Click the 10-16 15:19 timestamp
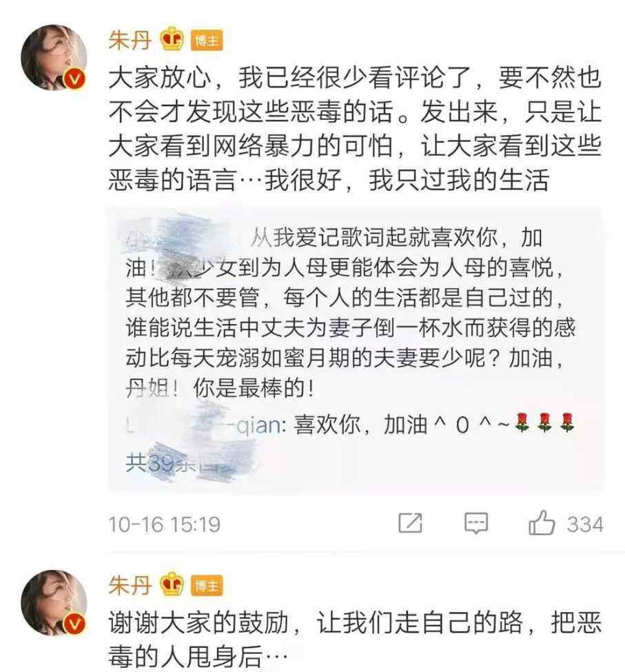This screenshot has height=672, width=625. 165,525
